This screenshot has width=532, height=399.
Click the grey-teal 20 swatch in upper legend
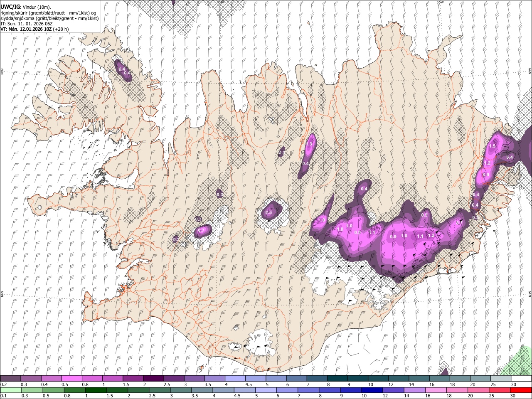(480, 379)
